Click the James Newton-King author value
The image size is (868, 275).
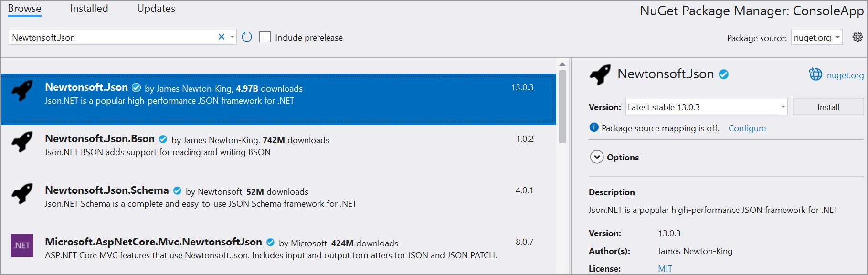click(x=695, y=251)
